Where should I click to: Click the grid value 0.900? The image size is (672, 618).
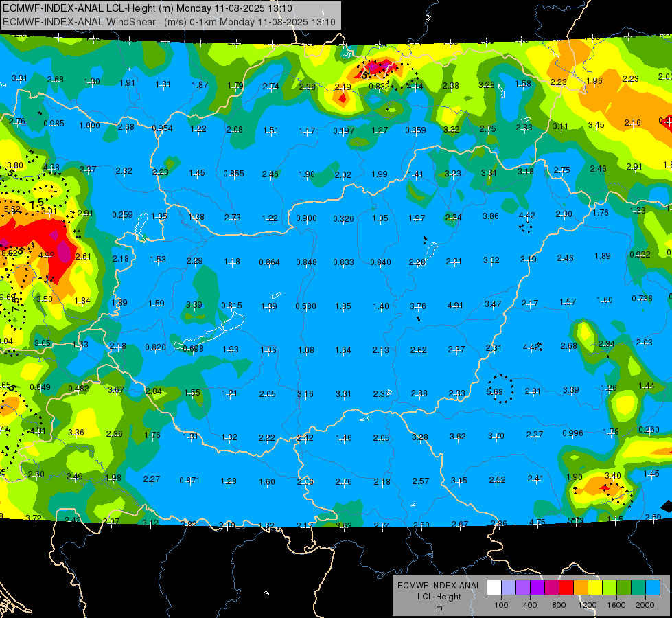tap(306, 218)
